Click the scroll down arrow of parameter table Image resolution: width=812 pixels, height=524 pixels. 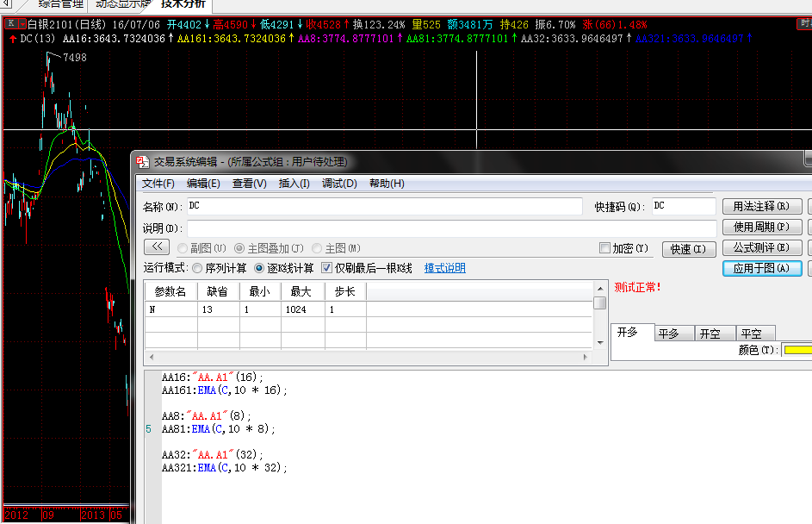[599, 342]
